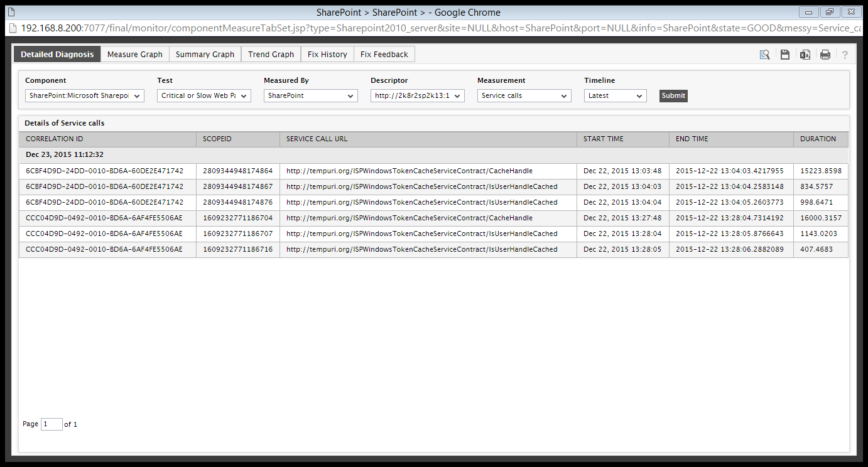Click start time Dec 22, 2015 13:04:04
The image size is (868, 467).
pos(622,202)
